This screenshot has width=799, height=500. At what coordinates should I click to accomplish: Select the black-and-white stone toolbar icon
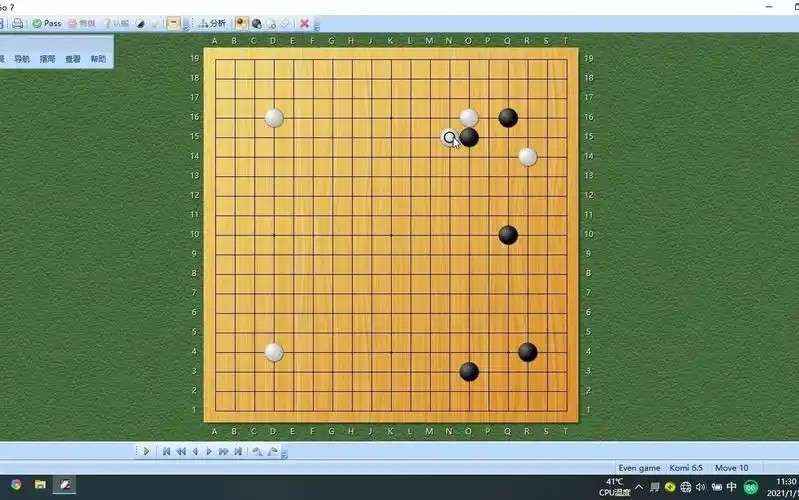click(x=140, y=23)
